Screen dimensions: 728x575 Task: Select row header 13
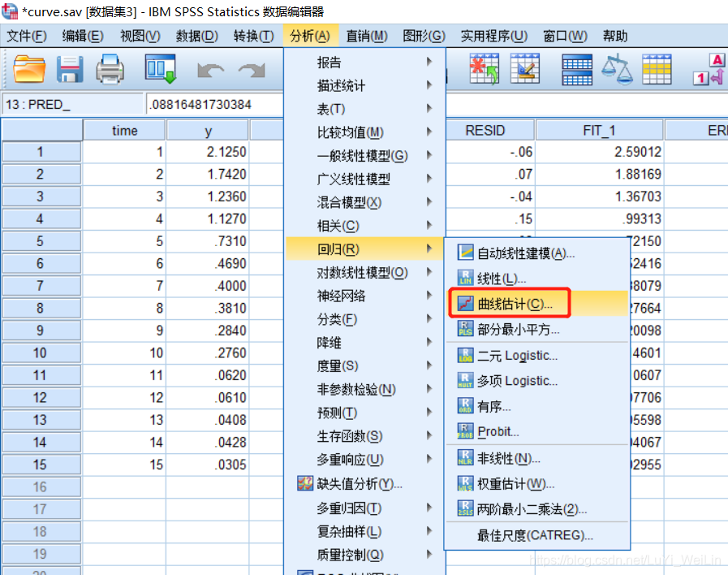click(x=41, y=420)
